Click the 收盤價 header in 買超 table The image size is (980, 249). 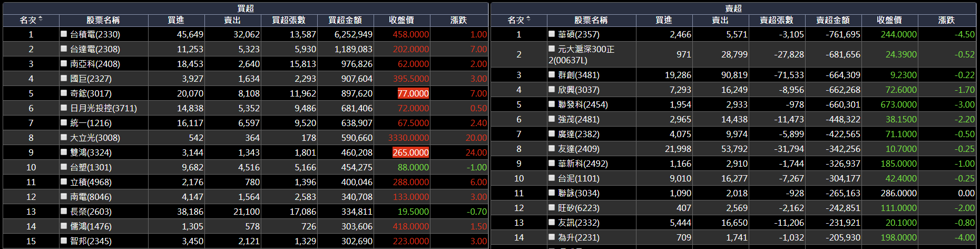click(401, 20)
